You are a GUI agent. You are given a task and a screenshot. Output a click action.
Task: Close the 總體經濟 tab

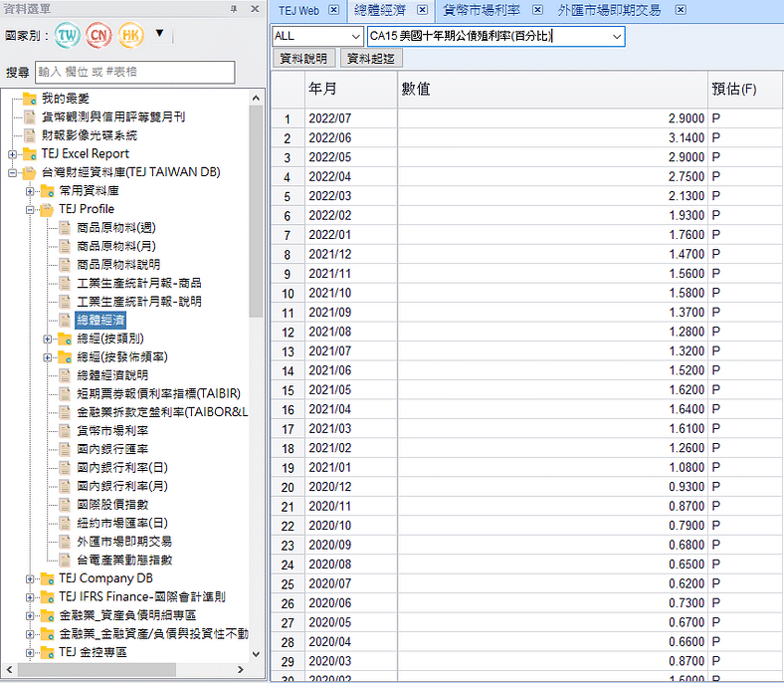422,10
